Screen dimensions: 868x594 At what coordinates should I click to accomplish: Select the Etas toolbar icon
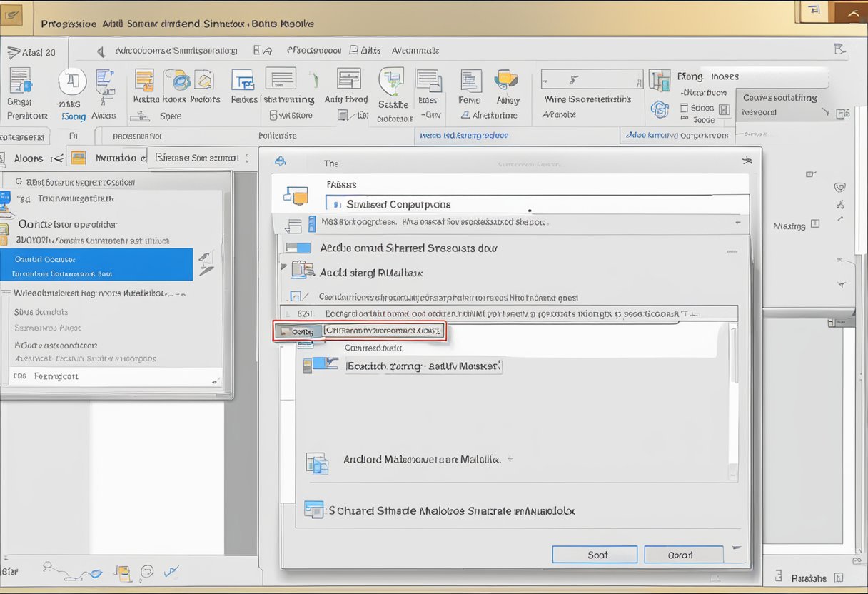point(430,86)
